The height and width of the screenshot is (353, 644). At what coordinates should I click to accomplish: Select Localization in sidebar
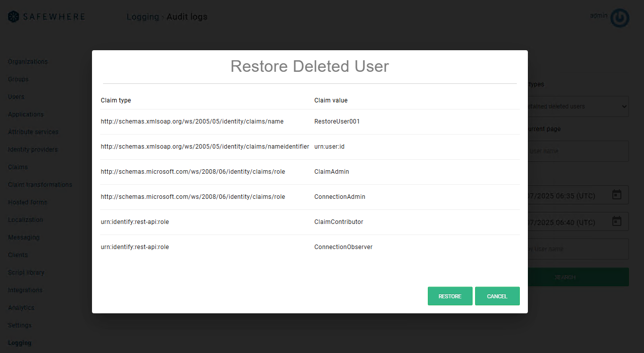25,220
